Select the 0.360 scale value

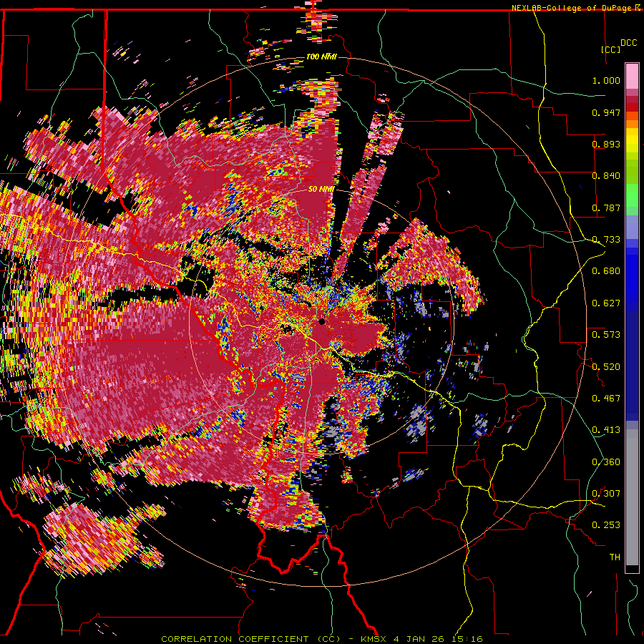click(606, 462)
